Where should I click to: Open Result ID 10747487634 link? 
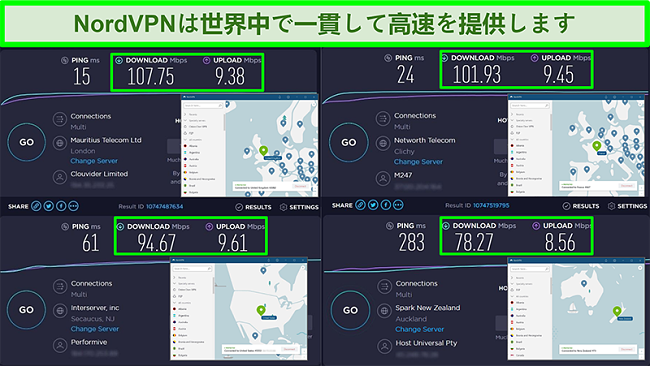[165, 206]
